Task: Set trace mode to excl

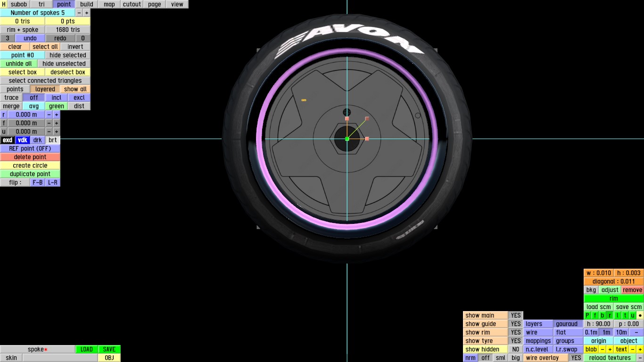Action: [79, 98]
